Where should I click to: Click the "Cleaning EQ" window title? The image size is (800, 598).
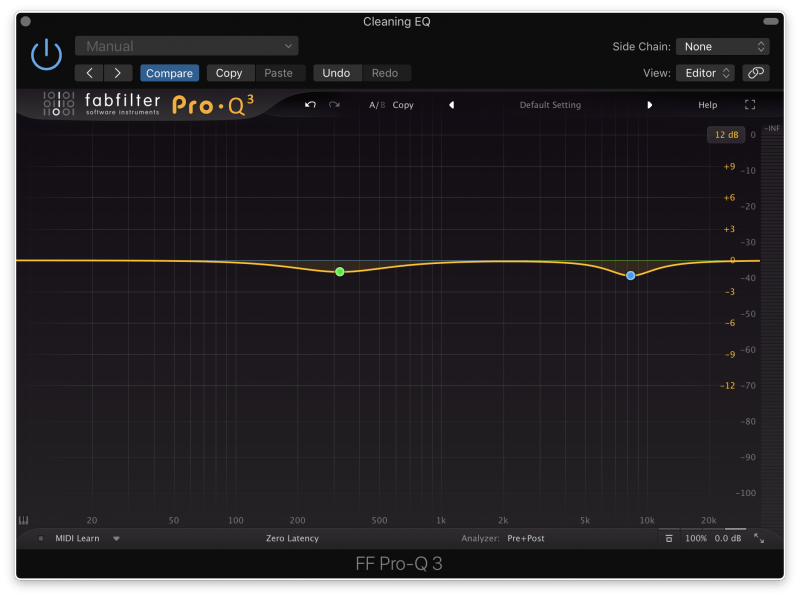396,21
